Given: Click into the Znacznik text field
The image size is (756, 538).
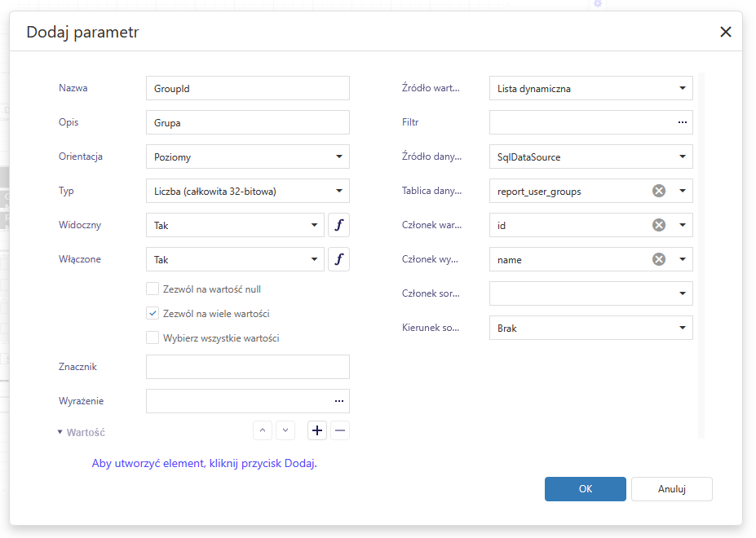Looking at the screenshot, I should [x=247, y=367].
